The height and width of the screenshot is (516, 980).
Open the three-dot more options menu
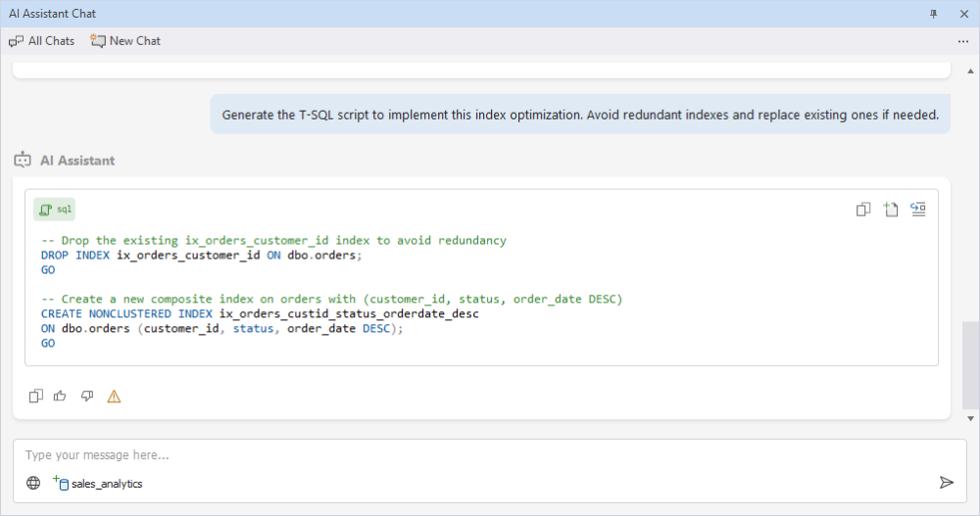962,41
